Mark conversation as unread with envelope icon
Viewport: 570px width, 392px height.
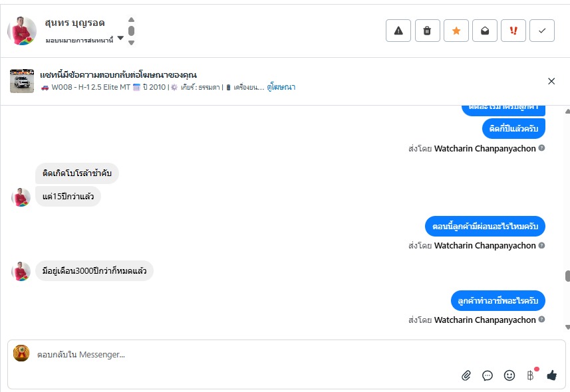485,31
